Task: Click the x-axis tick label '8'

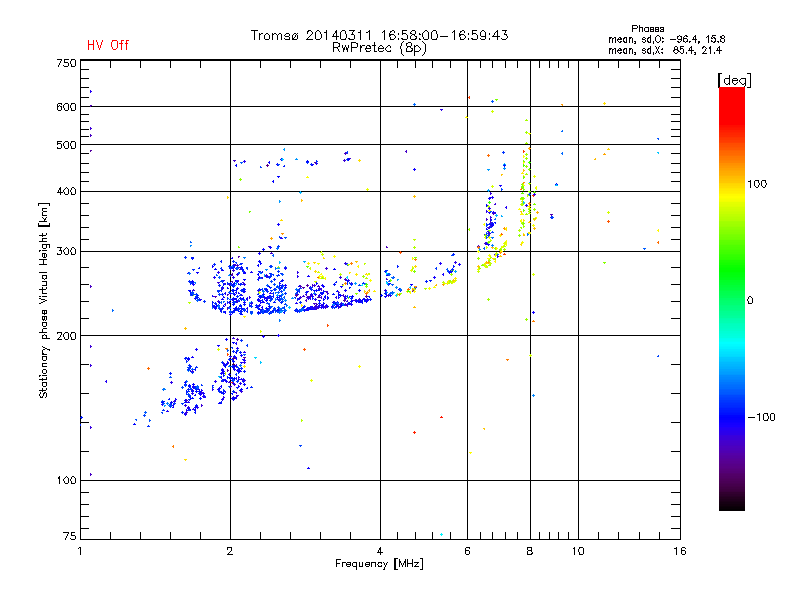Action: [530, 551]
